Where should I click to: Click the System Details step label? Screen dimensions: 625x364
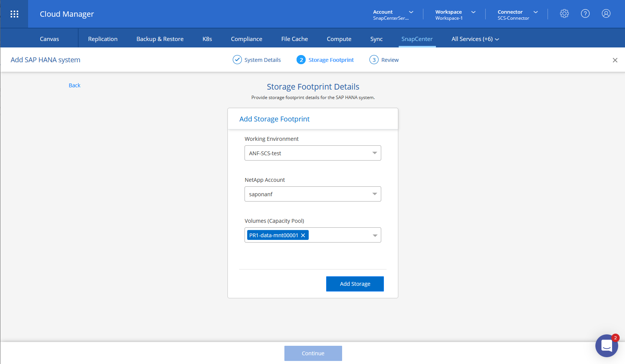tap(263, 60)
